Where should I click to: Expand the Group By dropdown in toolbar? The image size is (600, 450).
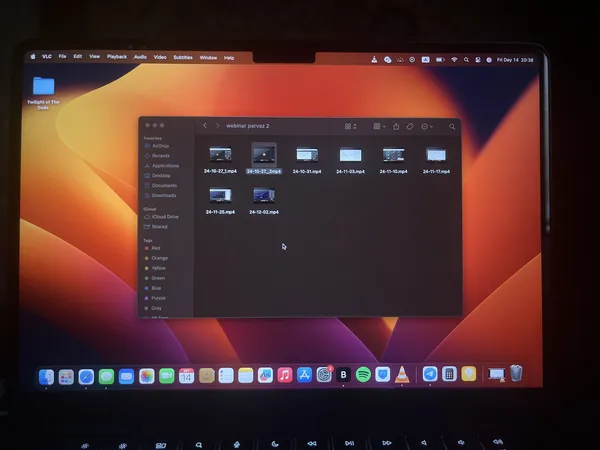pos(378,127)
